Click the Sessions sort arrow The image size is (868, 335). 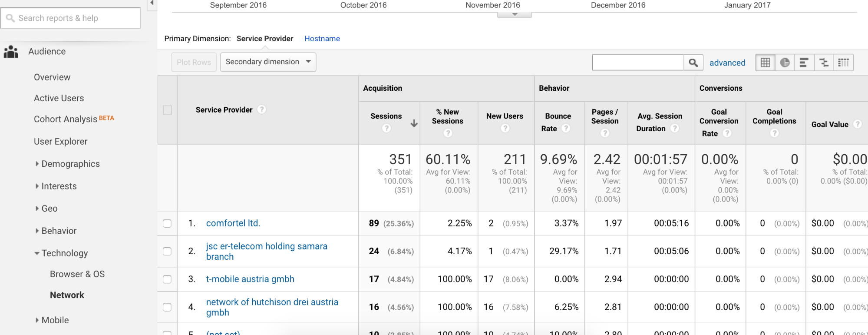click(x=414, y=123)
